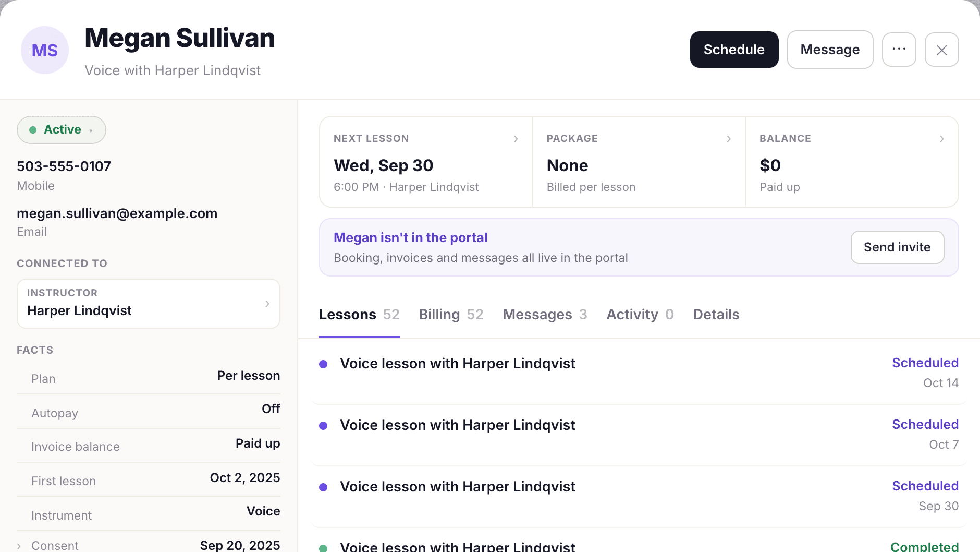The height and width of the screenshot is (552, 980).
Task: Click the Invoice balance 'Paid up' value
Action: pyautogui.click(x=258, y=443)
